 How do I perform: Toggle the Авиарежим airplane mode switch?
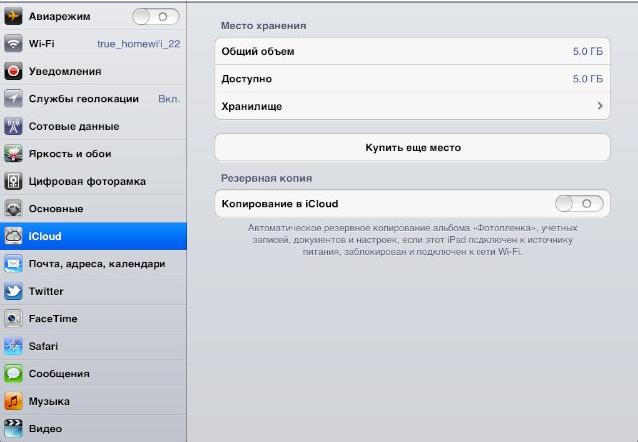click(155, 16)
